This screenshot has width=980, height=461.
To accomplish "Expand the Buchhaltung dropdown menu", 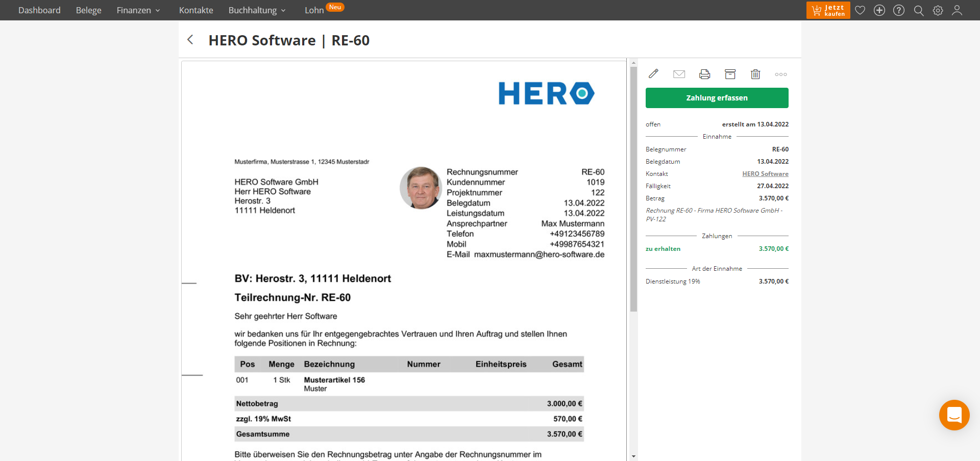I will click(257, 10).
